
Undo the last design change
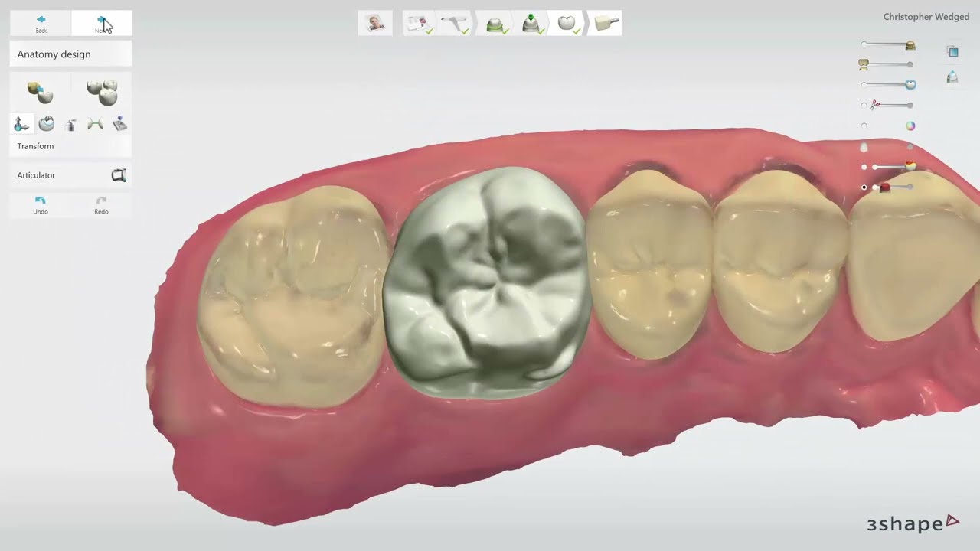(x=41, y=205)
